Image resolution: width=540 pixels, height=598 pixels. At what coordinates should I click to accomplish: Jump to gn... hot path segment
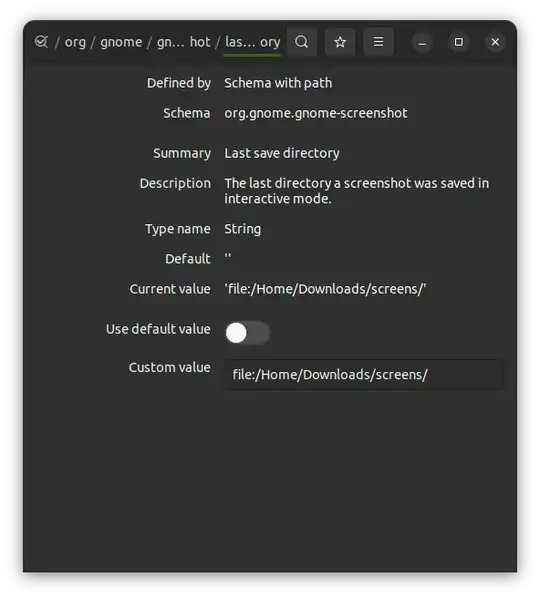pos(183,42)
